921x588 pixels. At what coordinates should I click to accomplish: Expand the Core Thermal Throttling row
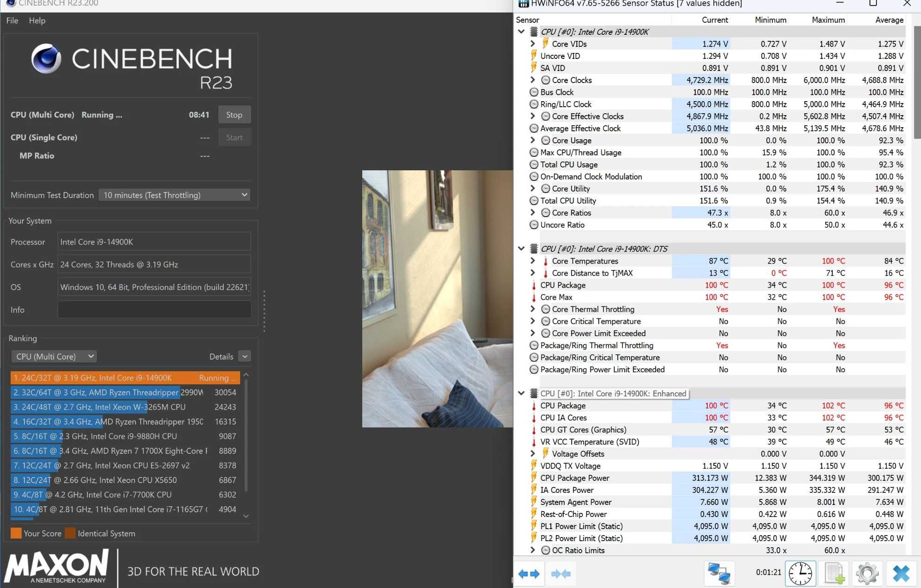coord(533,309)
